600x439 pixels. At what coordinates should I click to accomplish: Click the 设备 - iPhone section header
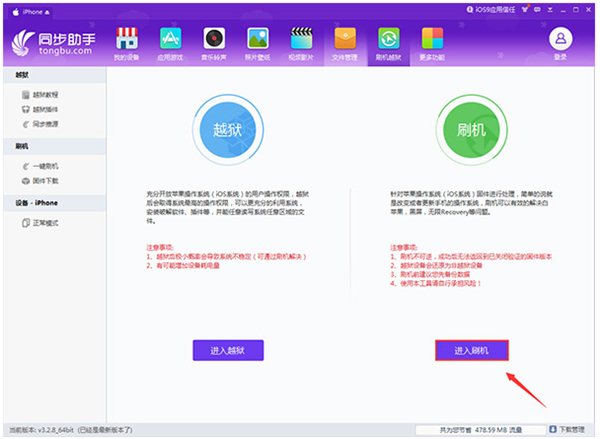pos(55,203)
